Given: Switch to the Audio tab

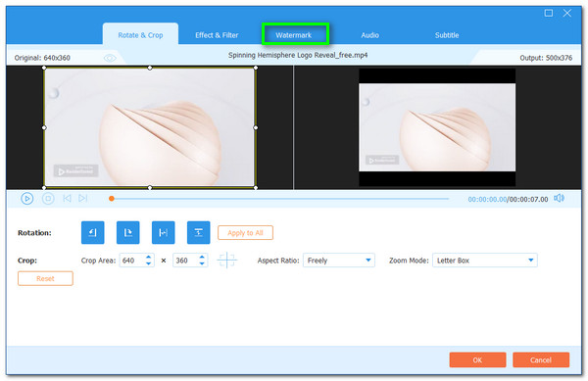Looking at the screenshot, I should click(369, 35).
